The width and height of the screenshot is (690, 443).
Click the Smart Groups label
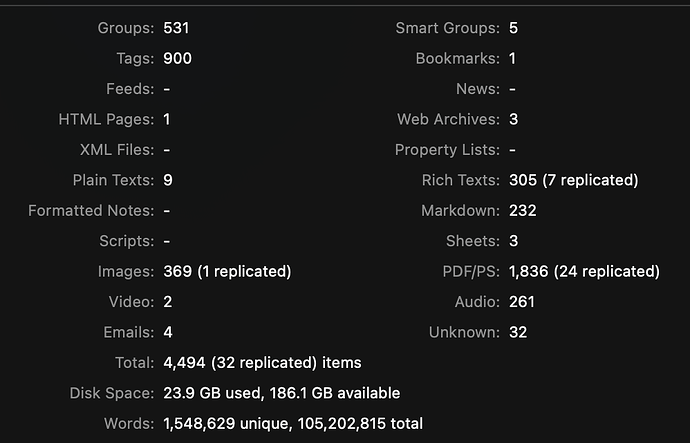(448, 28)
